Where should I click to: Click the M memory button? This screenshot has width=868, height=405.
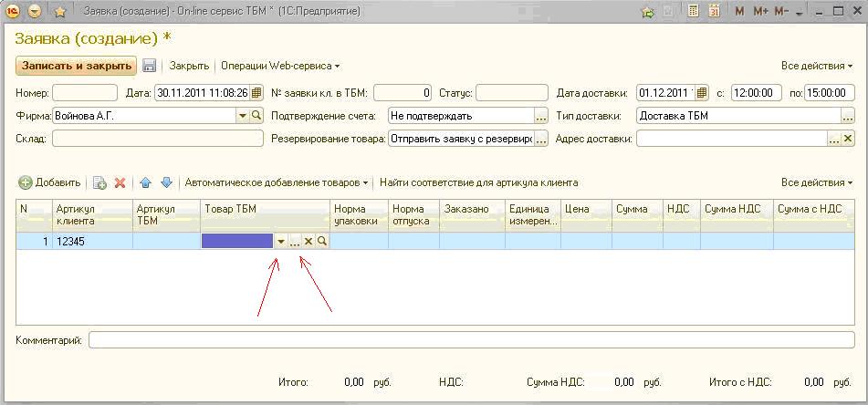coord(739,12)
